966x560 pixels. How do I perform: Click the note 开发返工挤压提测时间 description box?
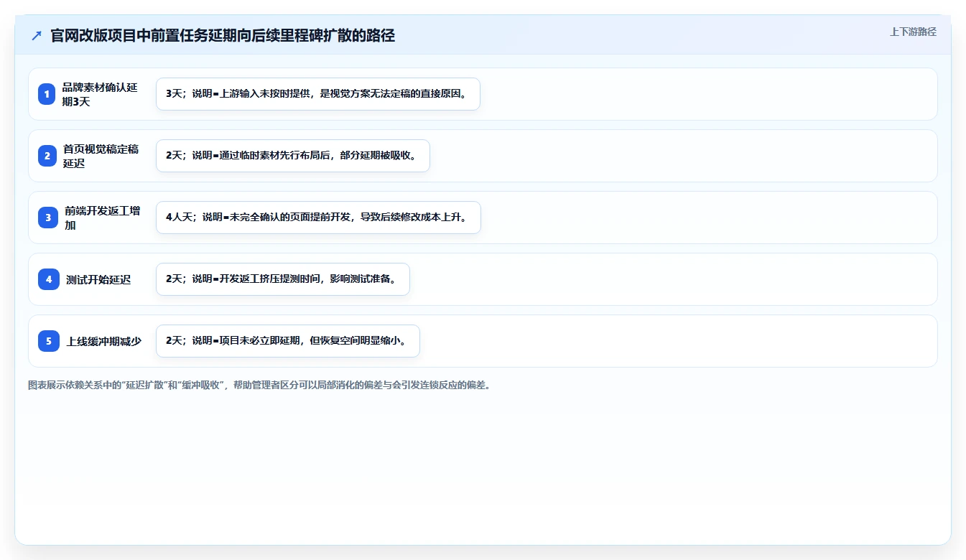click(x=282, y=279)
